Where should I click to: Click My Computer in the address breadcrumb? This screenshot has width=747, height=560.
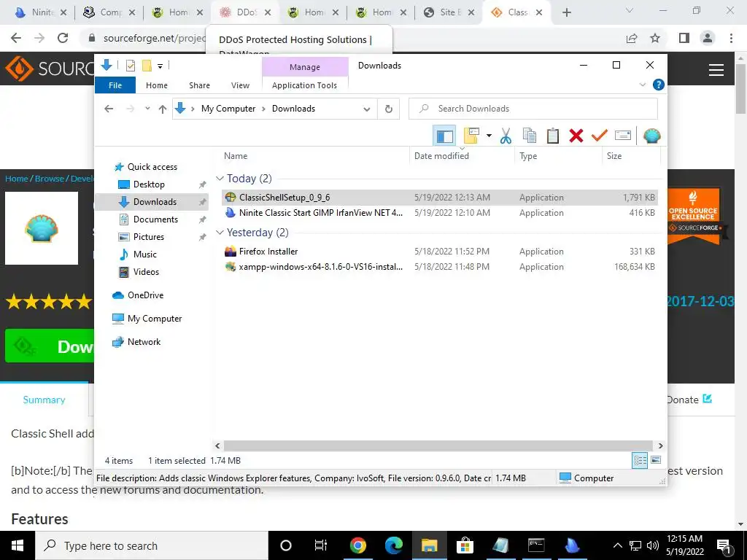tap(228, 109)
